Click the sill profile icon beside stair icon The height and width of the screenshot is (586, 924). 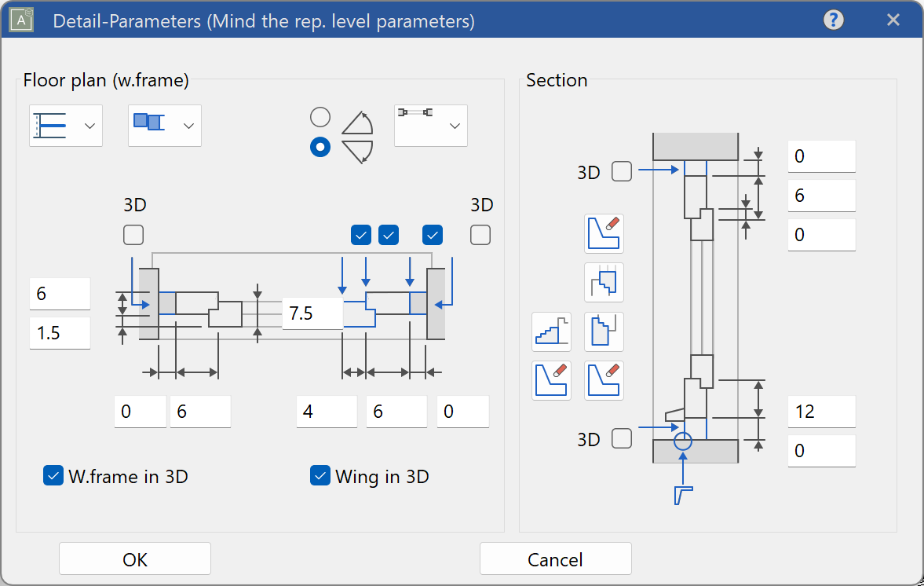604,331
